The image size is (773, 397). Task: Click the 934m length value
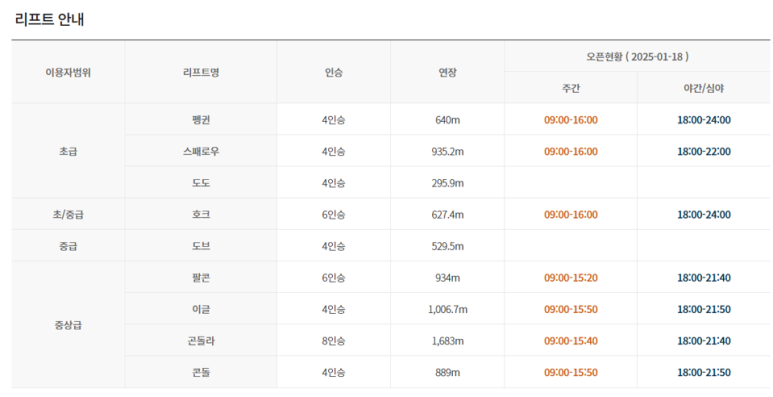point(448,278)
